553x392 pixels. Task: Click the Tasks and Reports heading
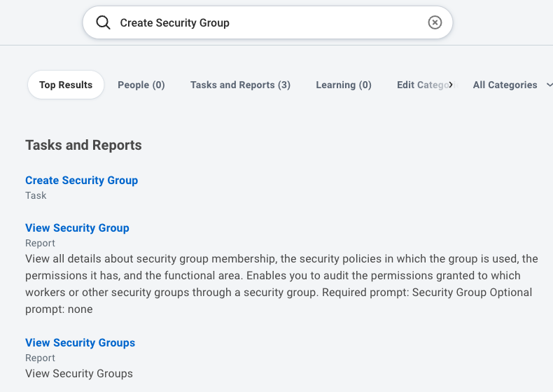coord(83,145)
